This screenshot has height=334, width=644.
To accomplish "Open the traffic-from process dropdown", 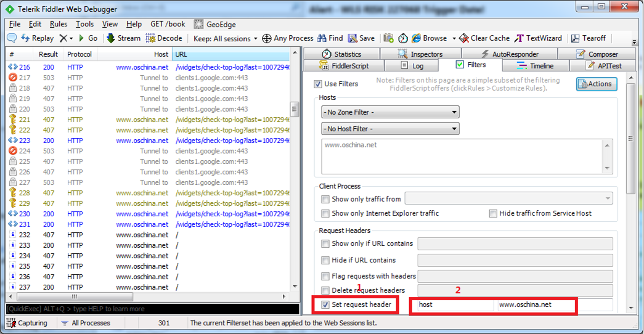I will click(508, 198).
